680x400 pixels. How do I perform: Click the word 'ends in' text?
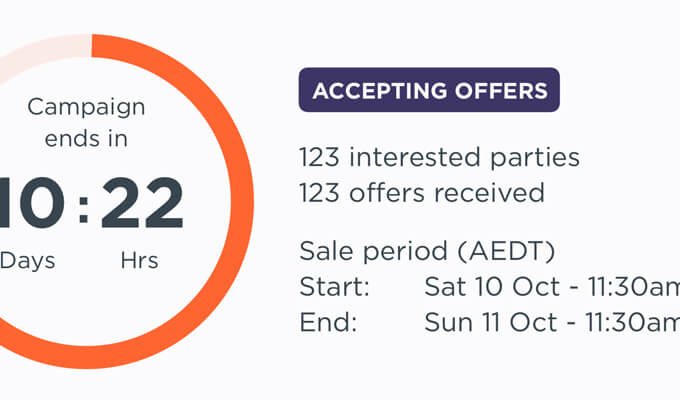[86, 139]
